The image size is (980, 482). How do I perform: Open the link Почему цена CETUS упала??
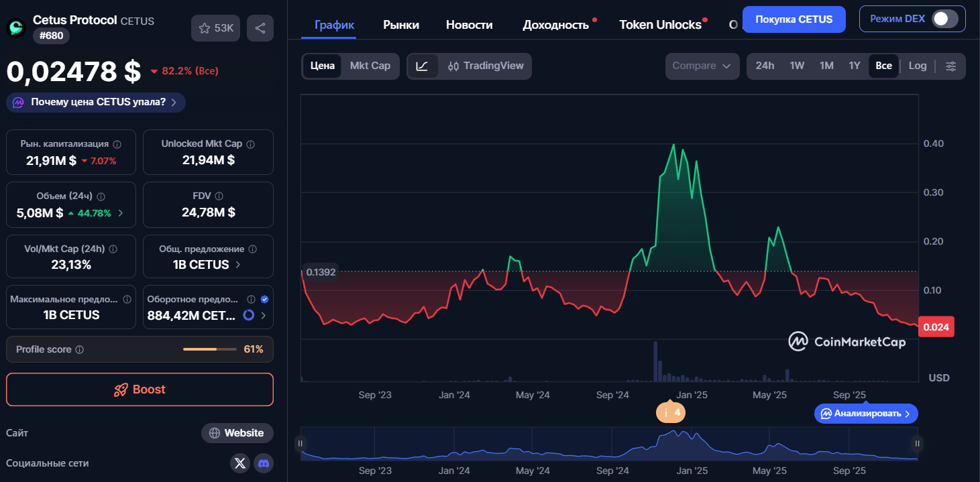[x=95, y=101]
